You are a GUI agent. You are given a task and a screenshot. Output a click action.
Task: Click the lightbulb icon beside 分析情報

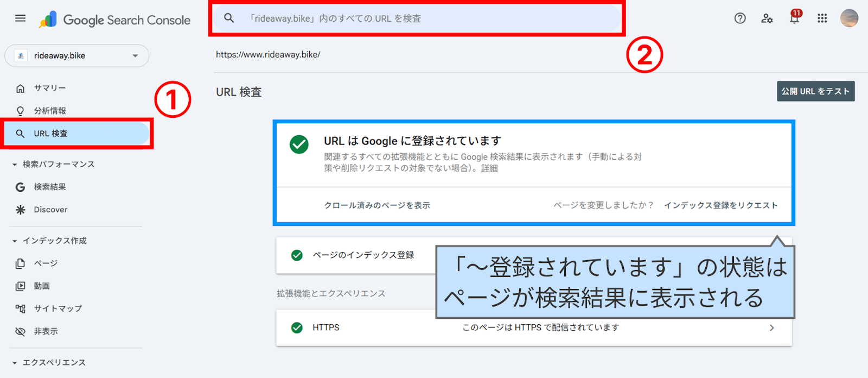click(20, 111)
